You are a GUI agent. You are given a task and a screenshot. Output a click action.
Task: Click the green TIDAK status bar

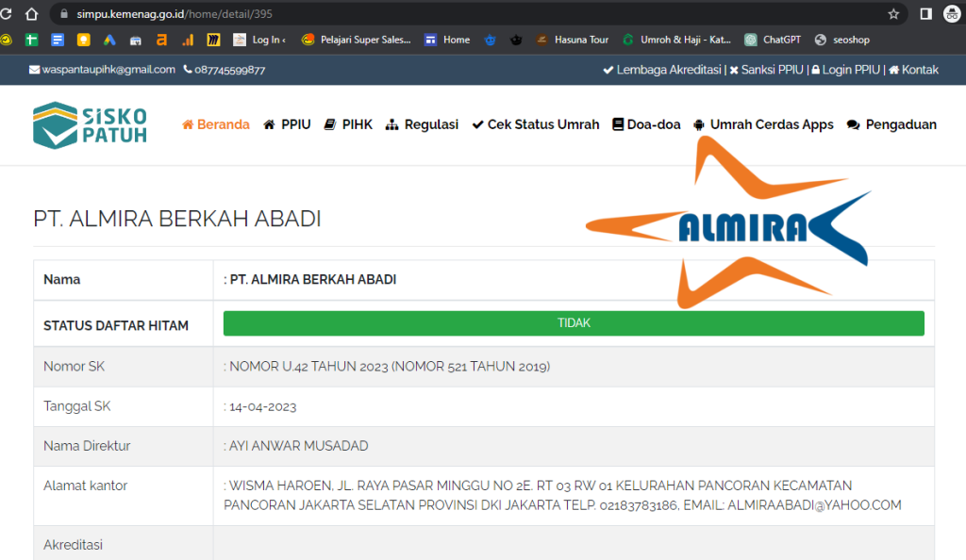[574, 323]
